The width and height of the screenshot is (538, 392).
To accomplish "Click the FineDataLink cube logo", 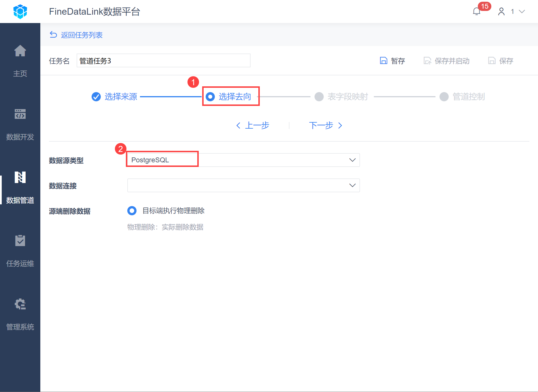I will pos(20,12).
